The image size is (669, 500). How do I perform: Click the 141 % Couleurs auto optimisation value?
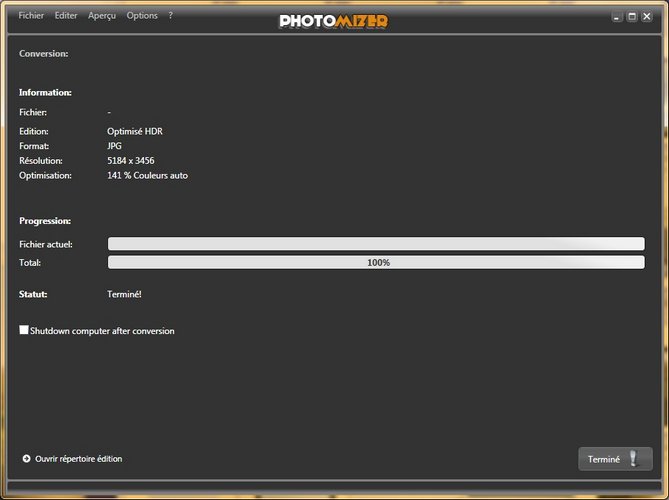(x=147, y=175)
